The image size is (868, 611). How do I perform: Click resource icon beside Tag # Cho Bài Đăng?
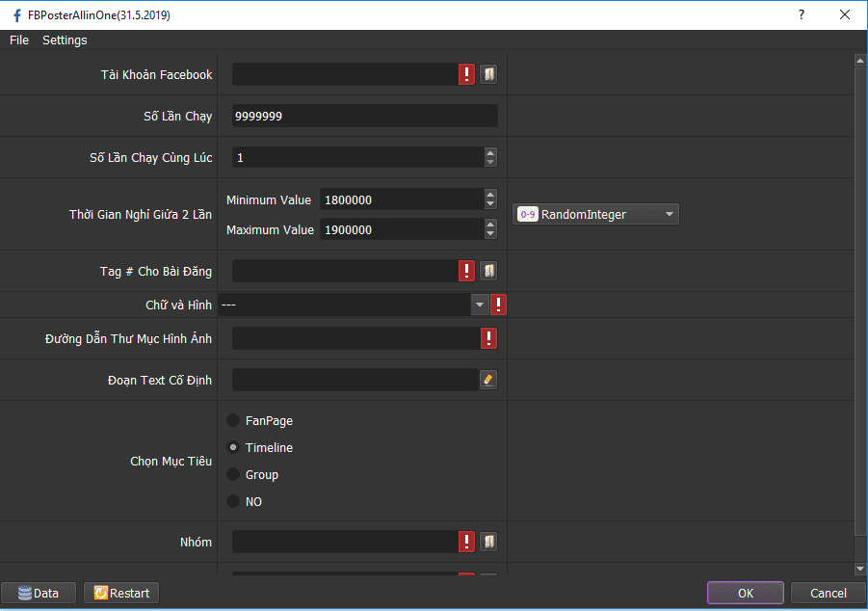point(488,271)
